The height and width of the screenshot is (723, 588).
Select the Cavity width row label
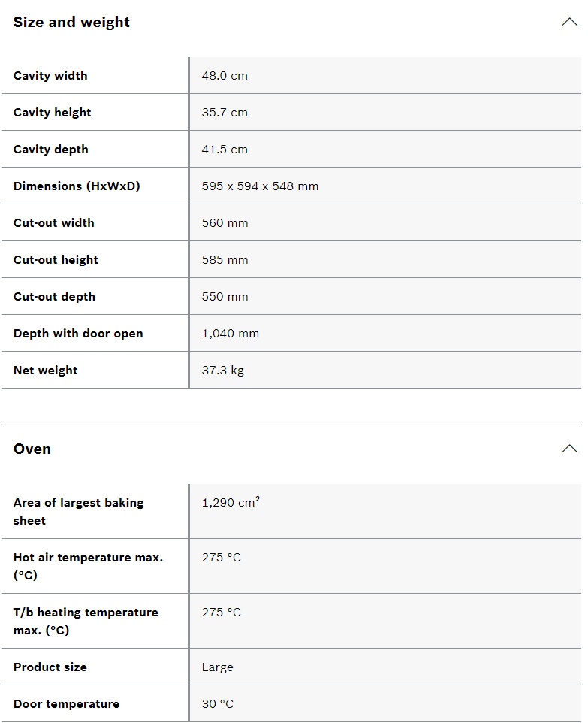click(50, 76)
